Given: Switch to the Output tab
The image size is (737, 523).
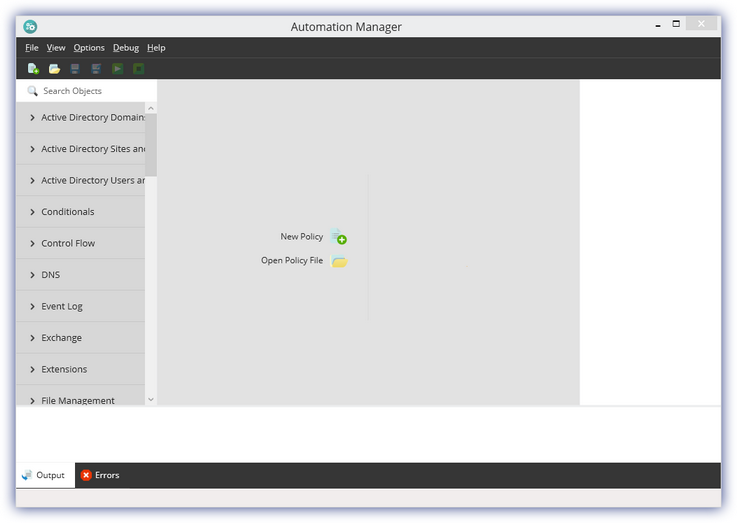Looking at the screenshot, I should [46, 475].
